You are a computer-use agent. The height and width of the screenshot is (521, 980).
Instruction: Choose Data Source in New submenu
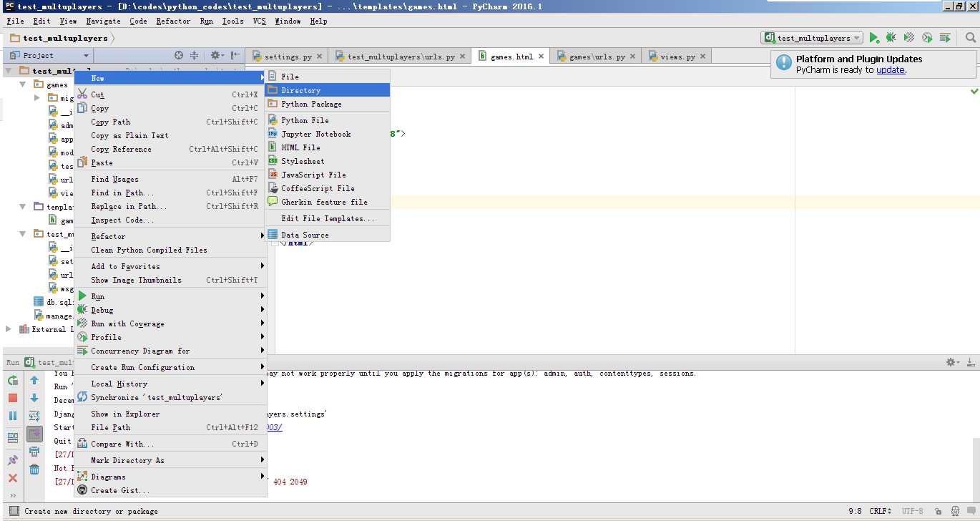pos(327,235)
